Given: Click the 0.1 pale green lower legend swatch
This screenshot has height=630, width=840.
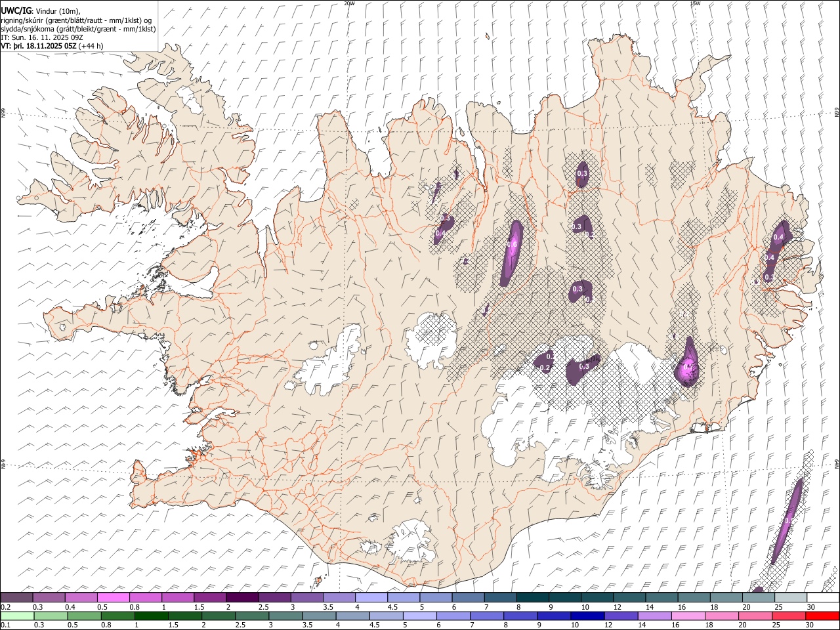Looking at the screenshot, I should click(17, 616).
